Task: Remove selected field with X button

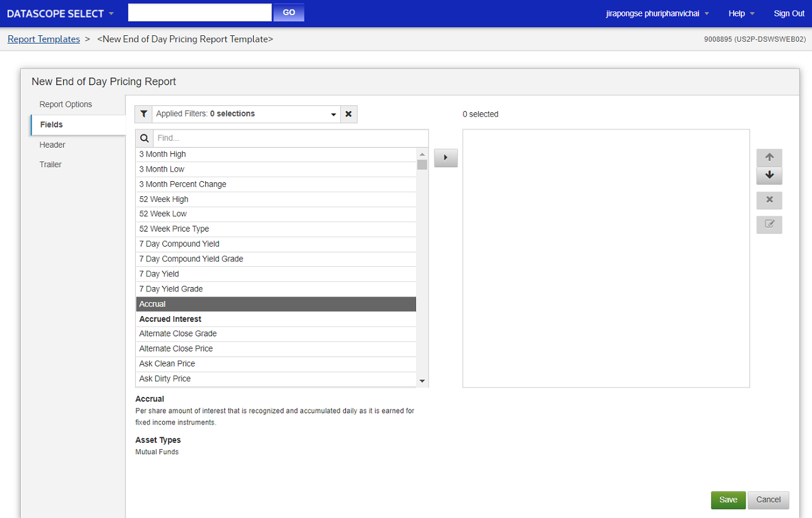Action: coord(769,200)
